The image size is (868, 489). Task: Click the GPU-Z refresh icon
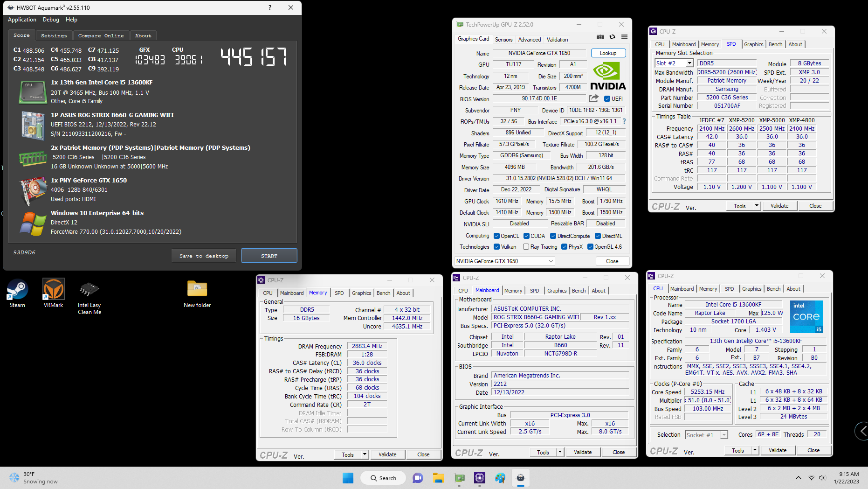(613, 37)
